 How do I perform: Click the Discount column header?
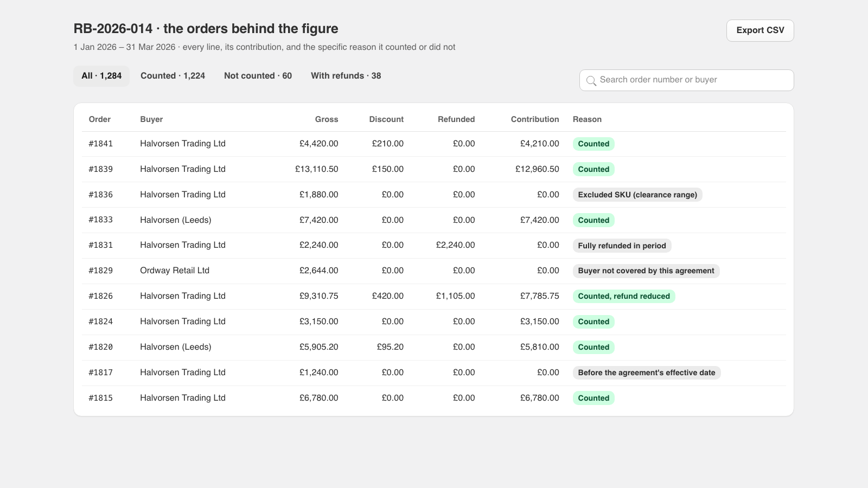tap(386, 119)
